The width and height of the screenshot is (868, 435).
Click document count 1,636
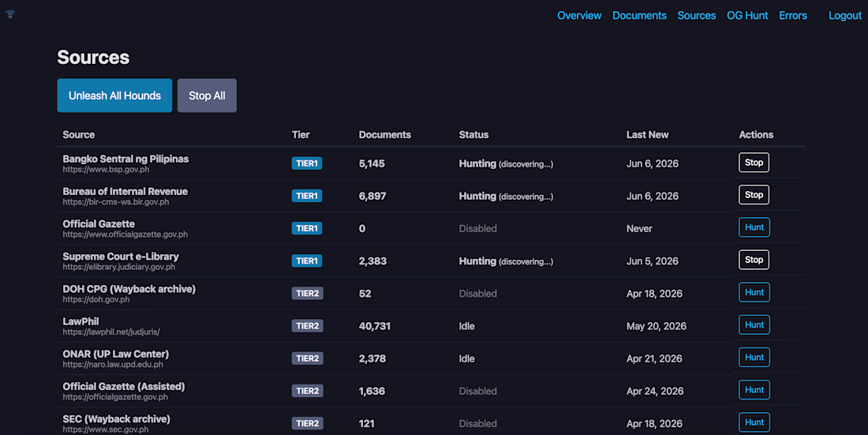372,392
